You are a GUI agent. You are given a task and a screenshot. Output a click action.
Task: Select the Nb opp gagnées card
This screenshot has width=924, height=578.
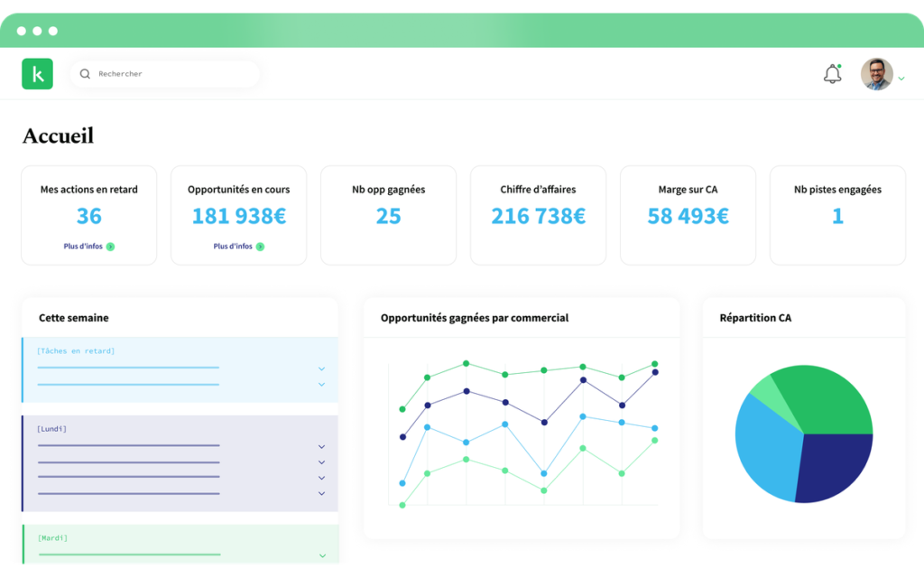(x=388, y=215)
